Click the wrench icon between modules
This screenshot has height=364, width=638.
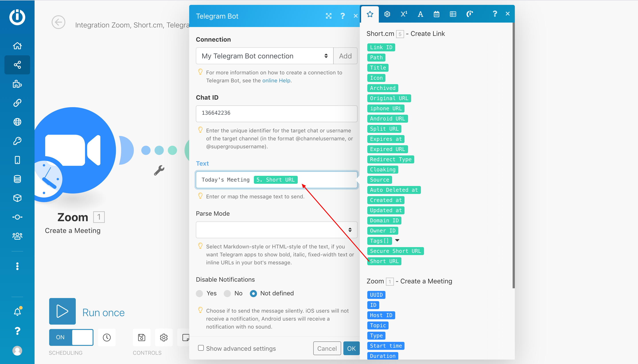click(x=159, y=170)
